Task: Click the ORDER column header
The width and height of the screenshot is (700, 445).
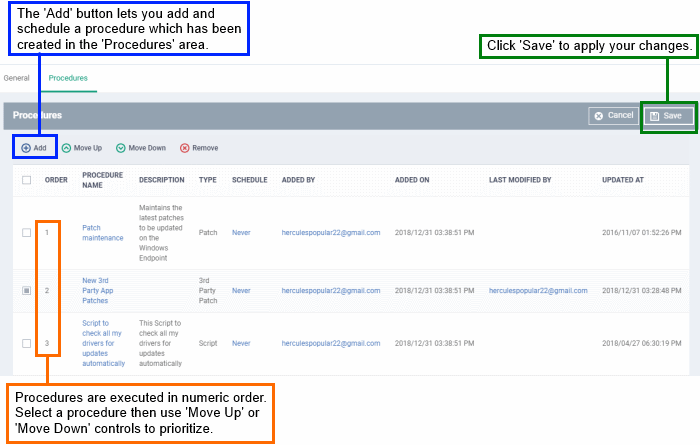Action: (x=56, y=180)
